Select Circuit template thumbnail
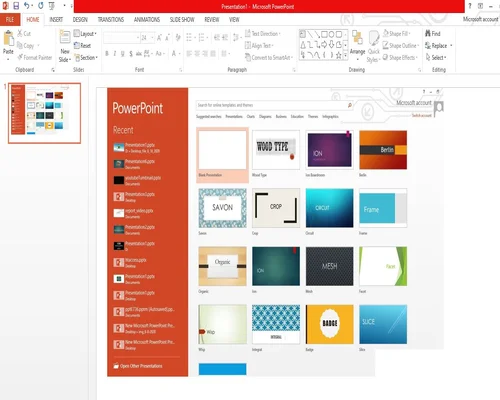The image size is (500, 400). point(329,208)
